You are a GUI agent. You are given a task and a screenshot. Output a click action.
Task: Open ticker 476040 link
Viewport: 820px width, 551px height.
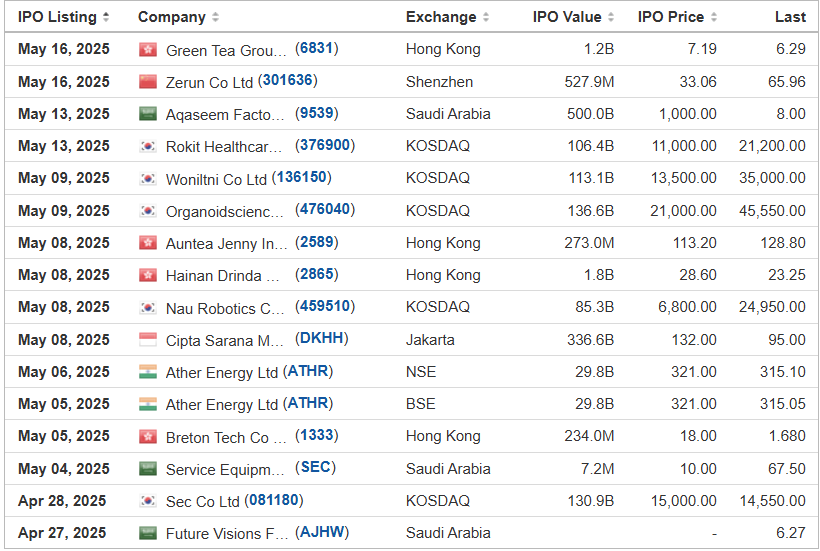(325, 210)
